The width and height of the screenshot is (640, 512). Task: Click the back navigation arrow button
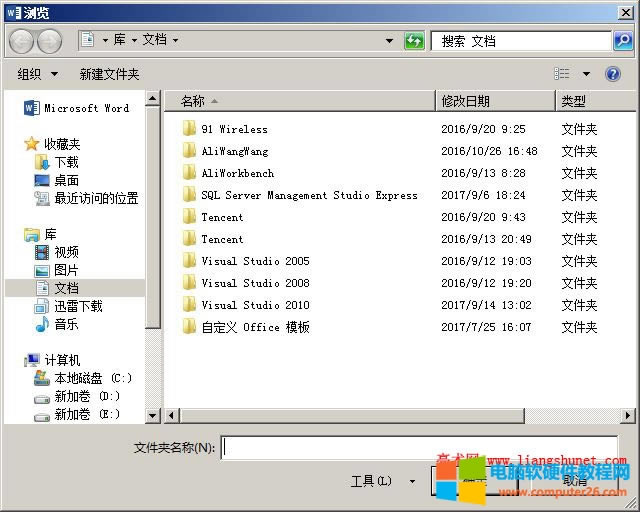point(22,41)
